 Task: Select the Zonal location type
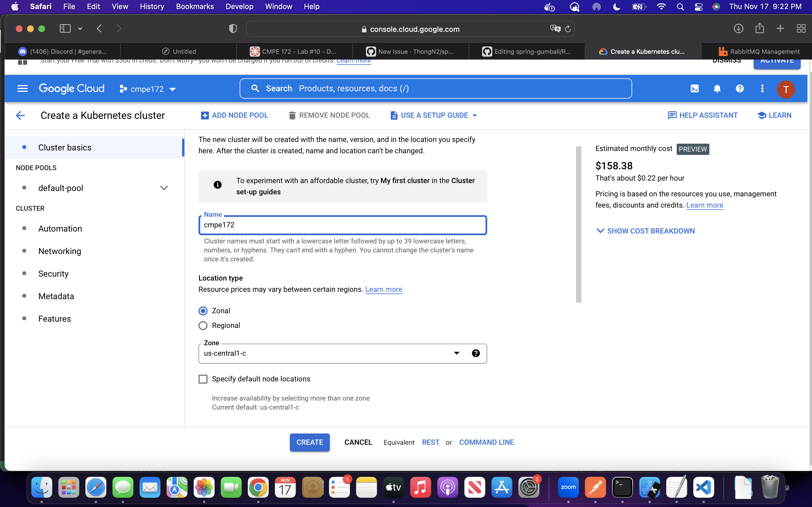pos(203,311)
